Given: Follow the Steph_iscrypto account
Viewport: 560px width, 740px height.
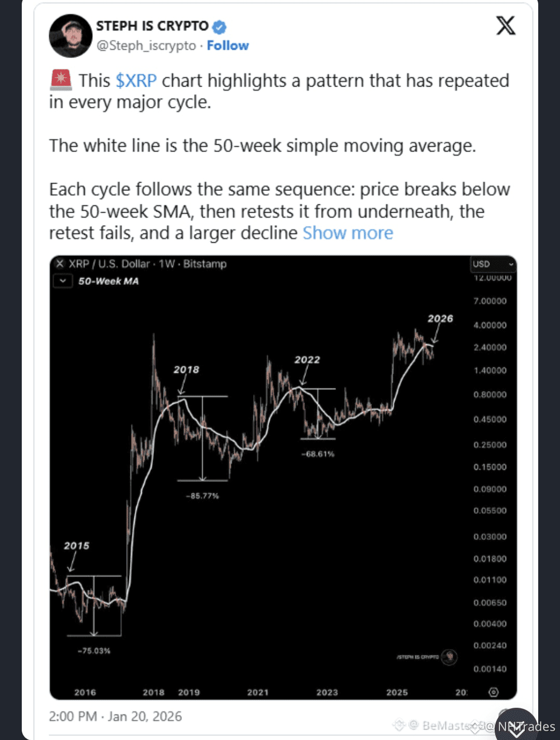Looking at the screenshot, I should coord(228,46).
